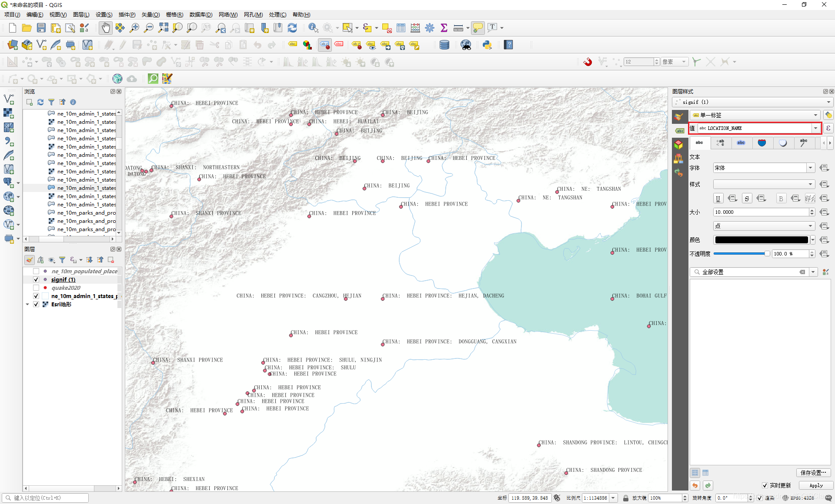Toggle visibility of ne_10m_populated_place layer

click(x=36, y=271)
